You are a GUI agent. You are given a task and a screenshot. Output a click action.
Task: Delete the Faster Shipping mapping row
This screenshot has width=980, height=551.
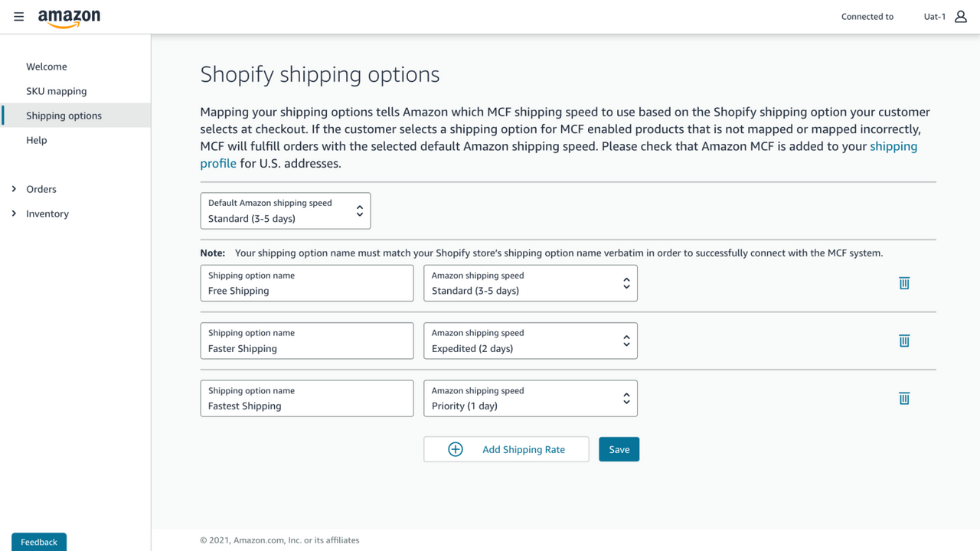tap(904, 341)
